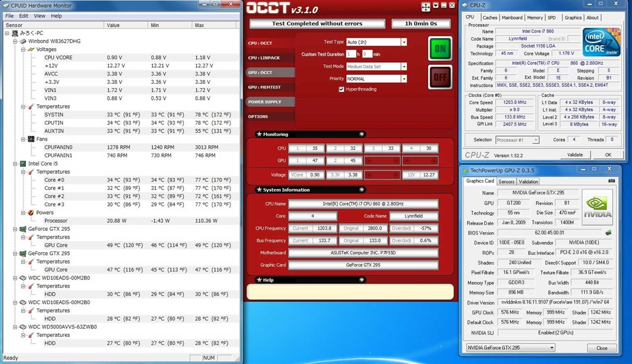This screenshot has width=632, height=364.
Task: Toggle the Hyperthreading checkbox
Action: pos(341,89)
